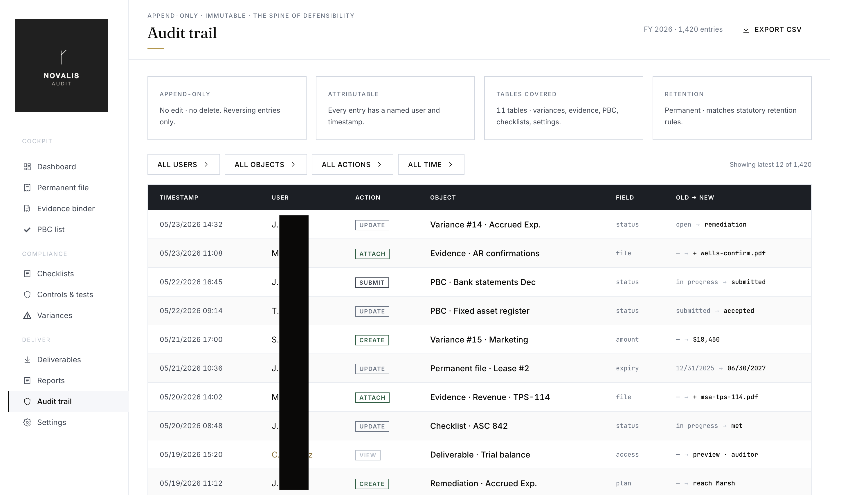Open the All Time filter
Image resolution: width=868 pixels, height=495 pixels.
pos(431,164)
